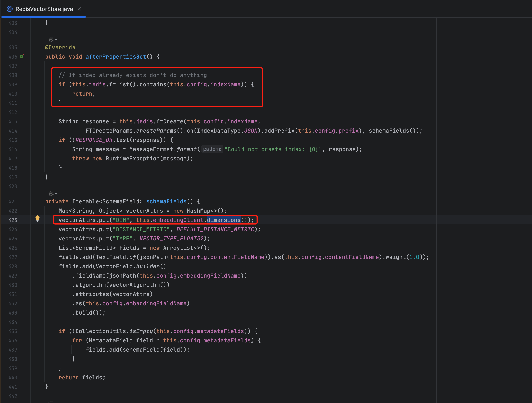
Task: Expand the author dropdown chevron above schemaFields
Action: point(56,194)
